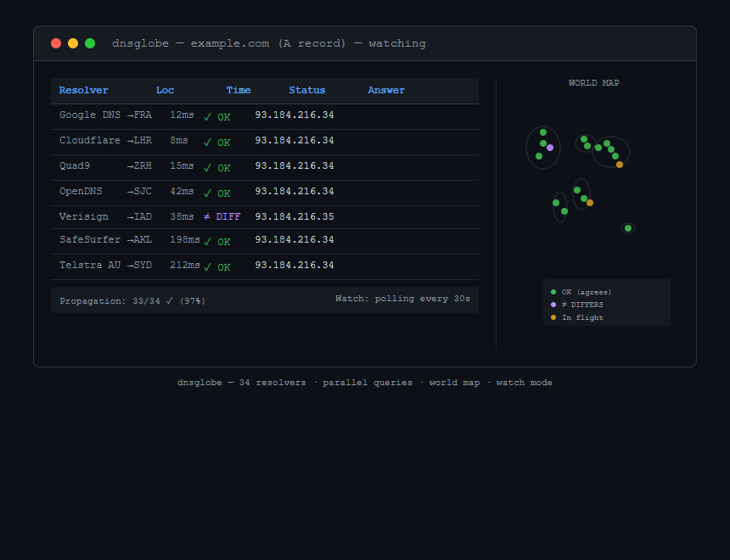Click the Watch polling every 30s text
Viewport: 730px width, 560px height.
(x=402, y=299)
